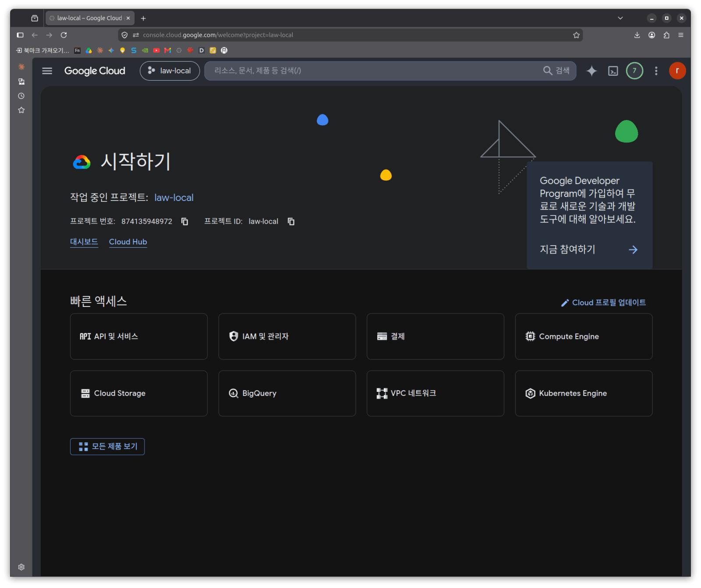701x588 pixels.
Task: Select the law-local – Google Cloud tab
Action: (90, 18)
